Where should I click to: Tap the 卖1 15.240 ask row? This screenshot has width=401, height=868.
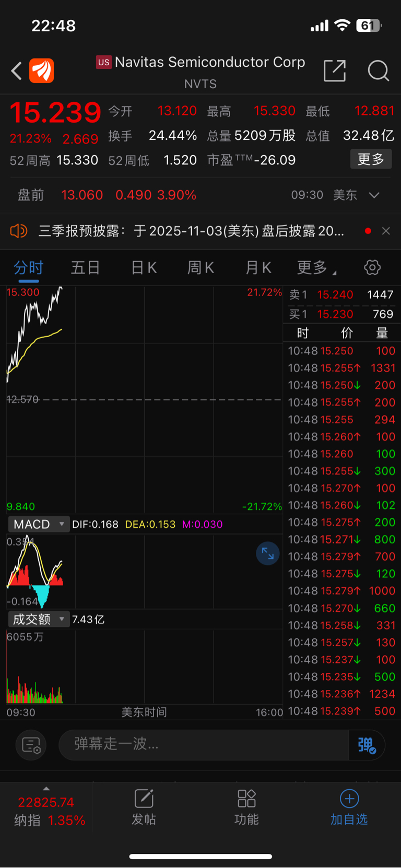(x=341, y=294)
